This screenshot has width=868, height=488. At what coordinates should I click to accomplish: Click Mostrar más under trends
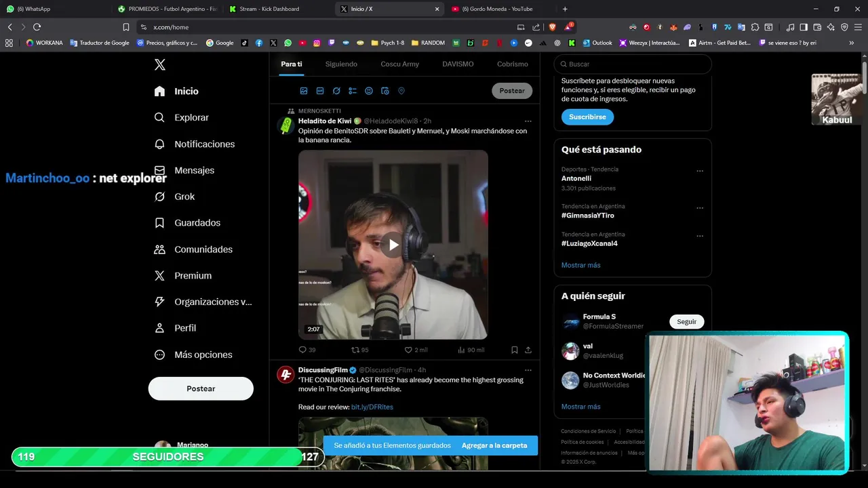(x=580, y=265)
